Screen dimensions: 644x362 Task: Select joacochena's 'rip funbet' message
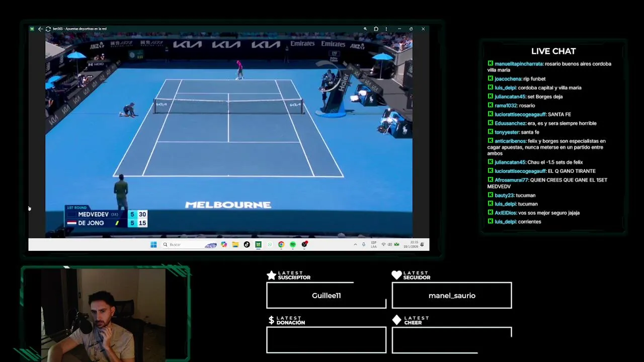click(x=516, y=79)
